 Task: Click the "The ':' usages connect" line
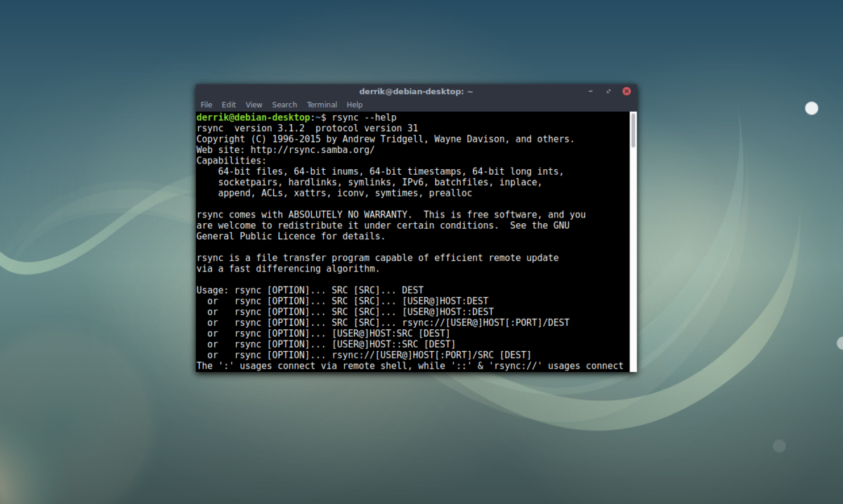[410, 366]
